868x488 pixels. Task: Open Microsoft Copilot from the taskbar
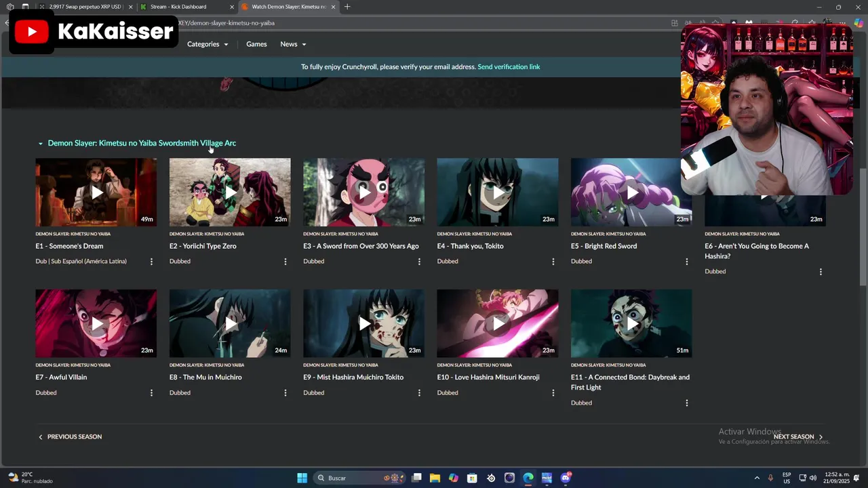454,478
